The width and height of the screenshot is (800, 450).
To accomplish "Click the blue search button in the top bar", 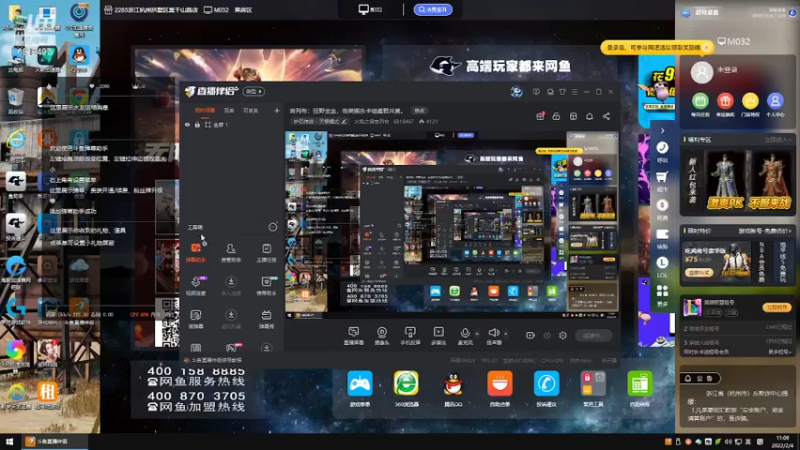I will 433,9.
